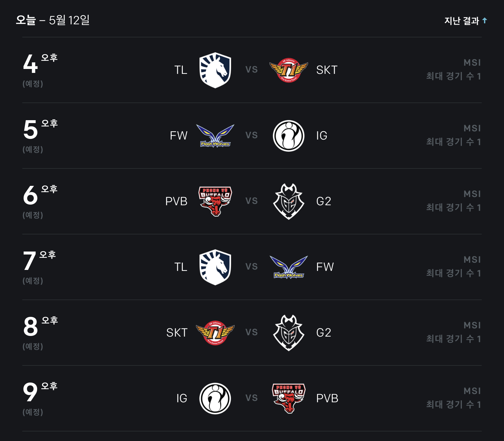Click G2 logo in 6 PM match
This screenshot has height=441, width=504.
pyautogui.click(x=288, y=201)
